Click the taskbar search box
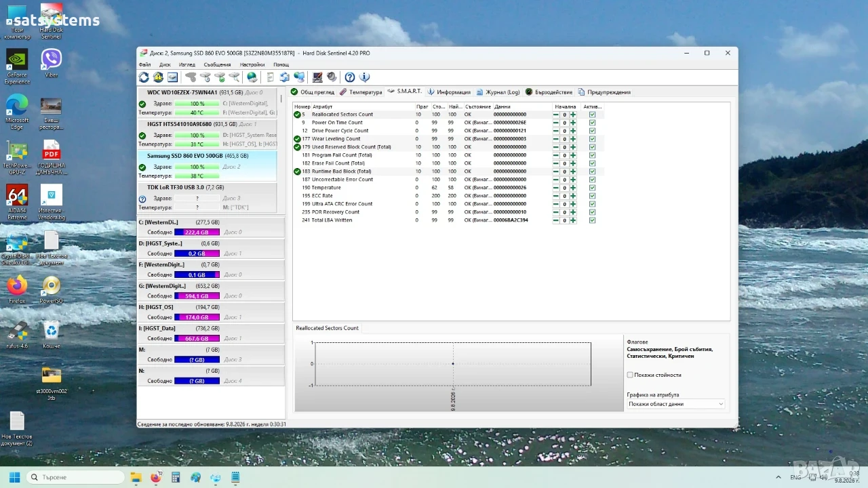The image size is (868, 488). [75, 477]
